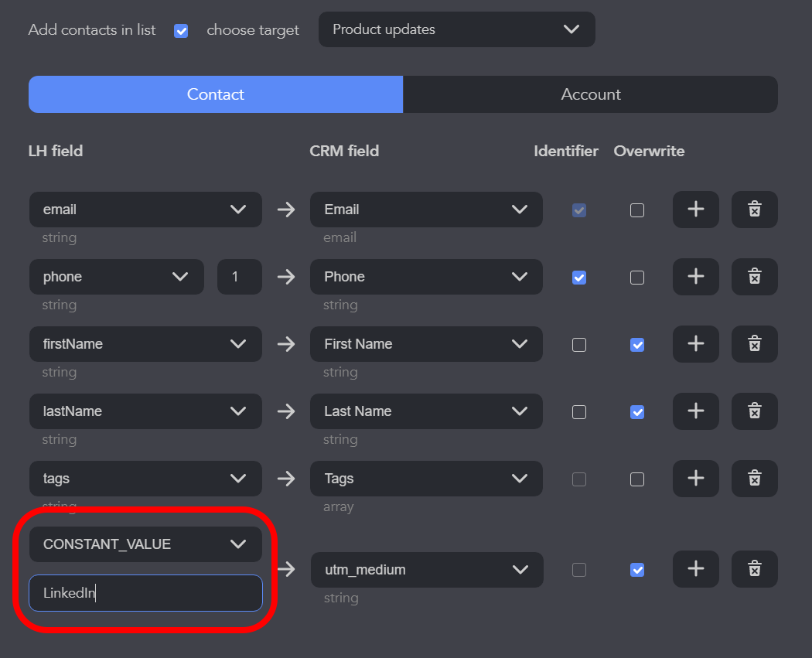Click the plus icon in the email row
The height and width of the screenshot is (658, 812).
[695, 210]
